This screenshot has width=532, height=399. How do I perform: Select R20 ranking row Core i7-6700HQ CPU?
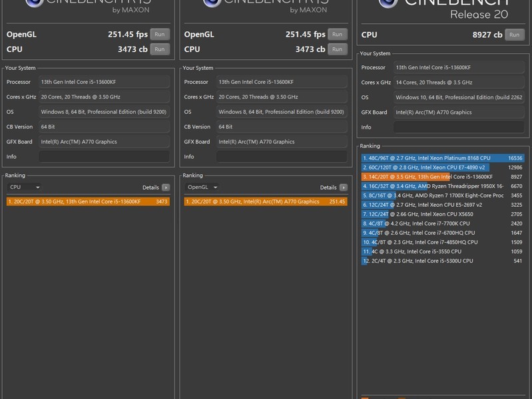[443, 233]
